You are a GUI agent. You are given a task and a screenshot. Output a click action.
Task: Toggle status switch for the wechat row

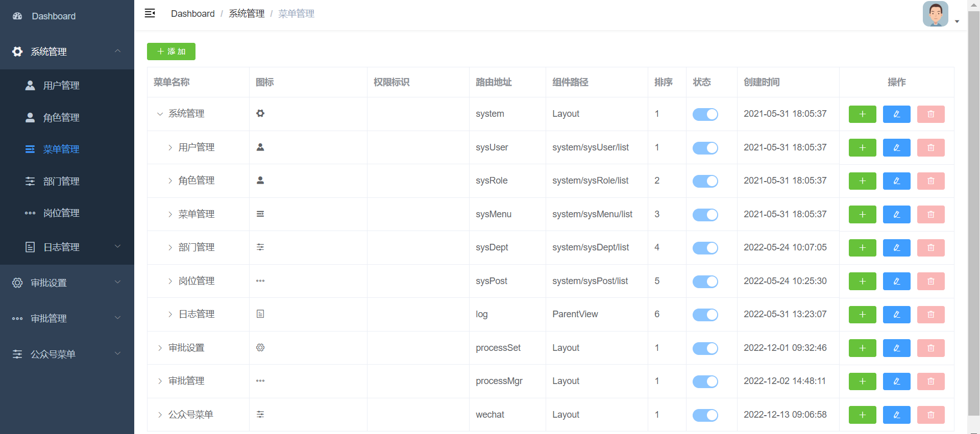(705, 415)
